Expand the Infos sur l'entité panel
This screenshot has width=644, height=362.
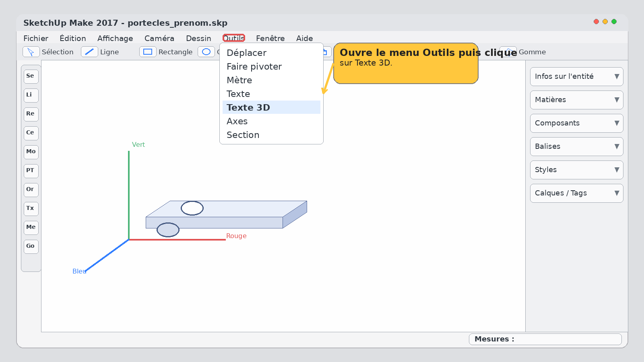click(x=576, y=76)
